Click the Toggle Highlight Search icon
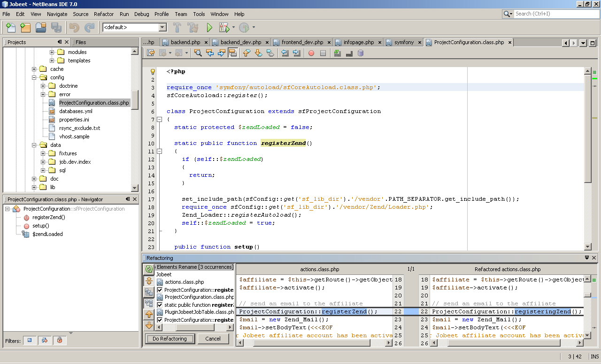 [233, 53]
